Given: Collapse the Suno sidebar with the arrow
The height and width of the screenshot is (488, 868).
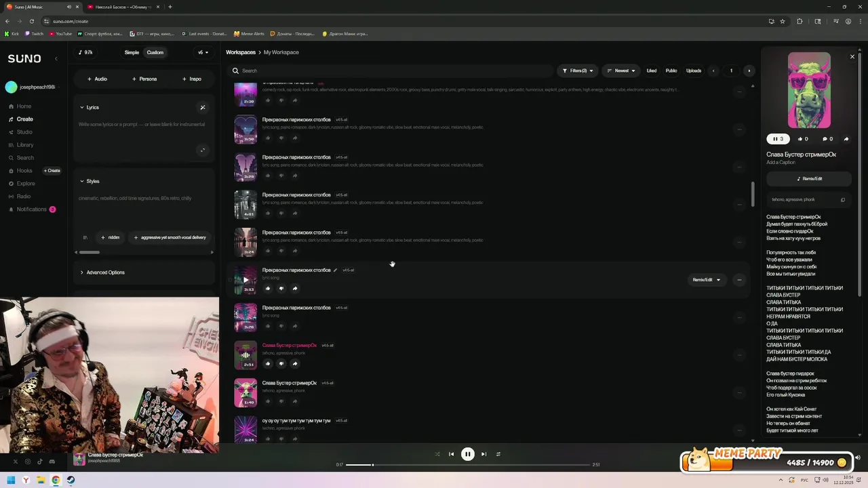Looking at the screenshot, I should (56, 59).
